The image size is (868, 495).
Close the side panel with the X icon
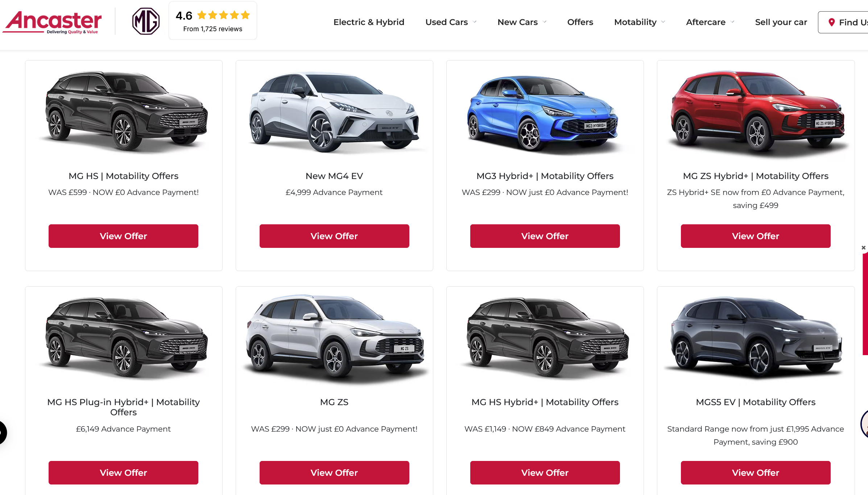[x=863, y=248]
